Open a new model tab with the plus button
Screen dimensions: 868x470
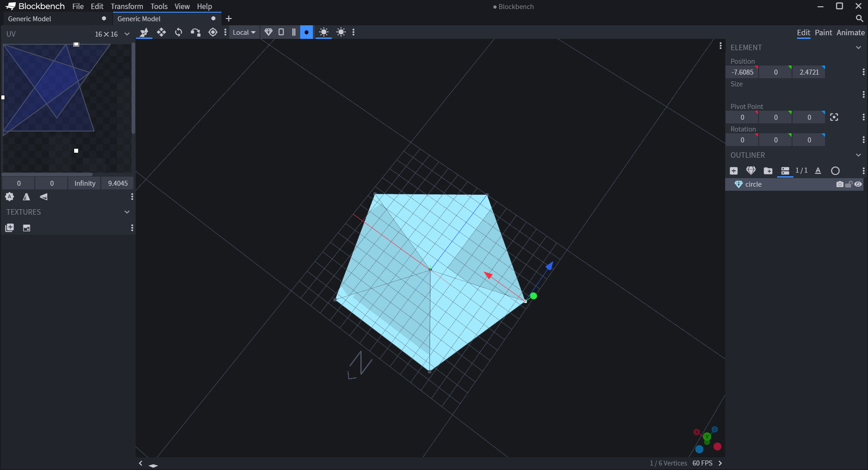[x=229, y=19]
